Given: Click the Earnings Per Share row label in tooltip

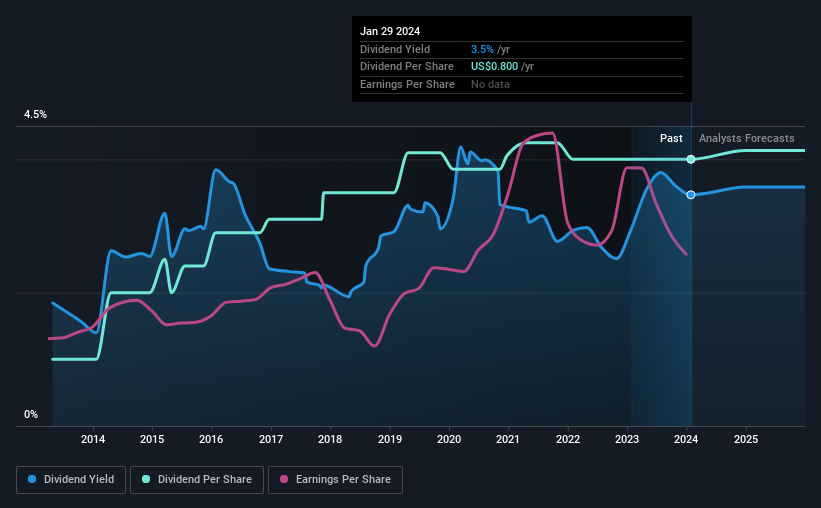Looking at the screenshot, I should pyautogui.click(x=407, y=84).
